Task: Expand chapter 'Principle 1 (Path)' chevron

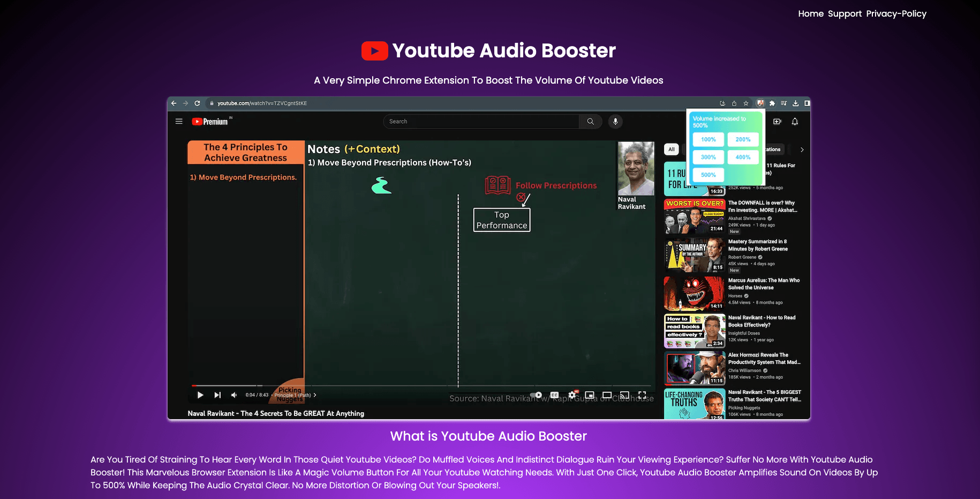Action: (315, 395)
